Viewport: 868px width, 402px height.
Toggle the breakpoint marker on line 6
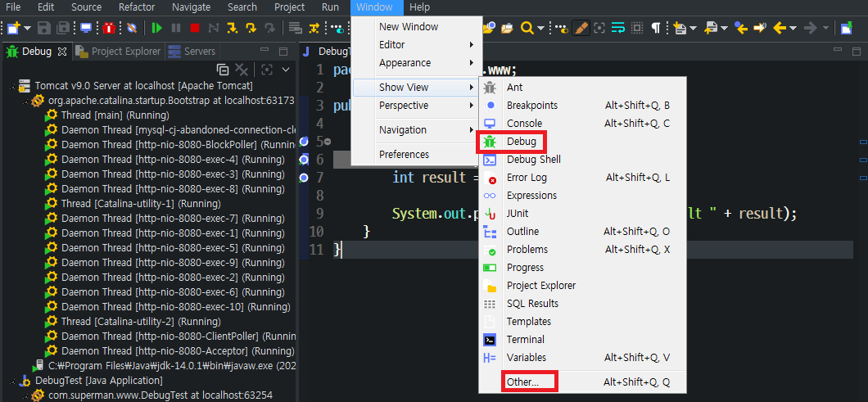click(x=303, y=160)
